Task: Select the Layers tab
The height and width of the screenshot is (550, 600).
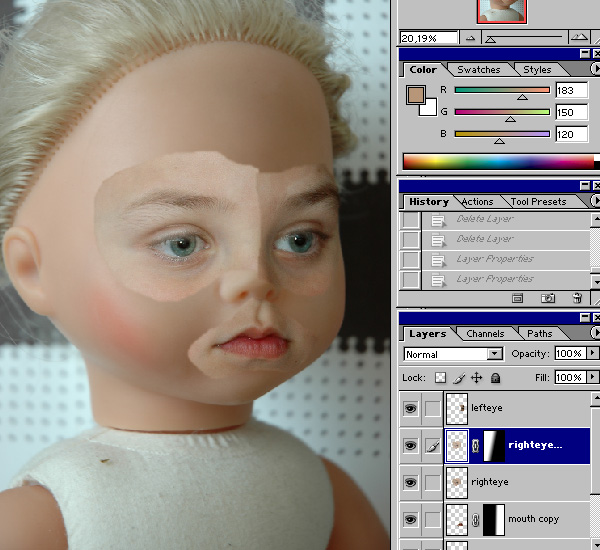Action: click(x=427, y=334)
